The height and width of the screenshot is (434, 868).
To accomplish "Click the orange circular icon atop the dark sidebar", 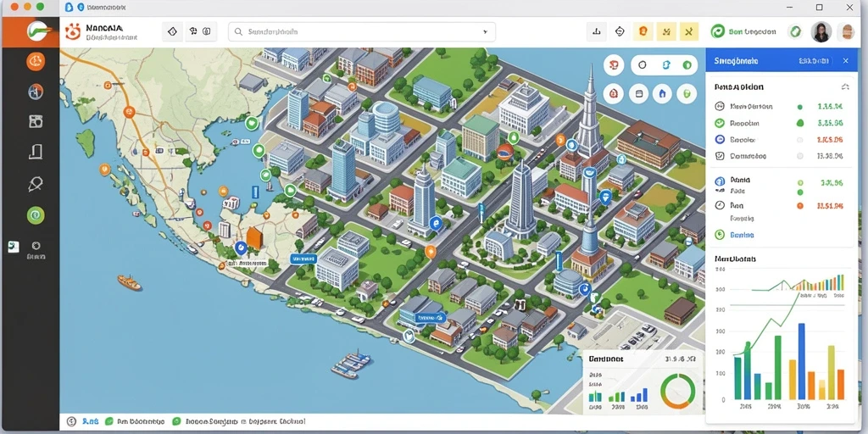I will click(36, 61).
